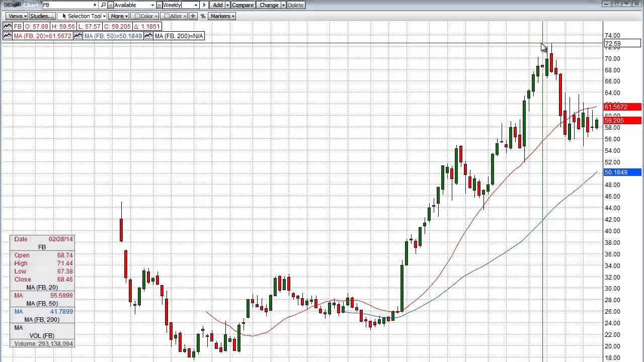Open the Views menu

17,16
